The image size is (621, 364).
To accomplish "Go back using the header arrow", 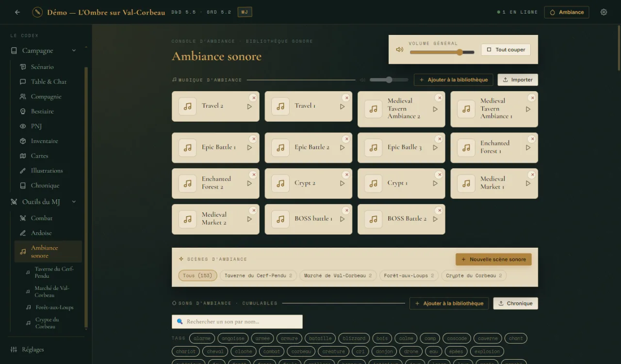I will click(x=17, y=12).
